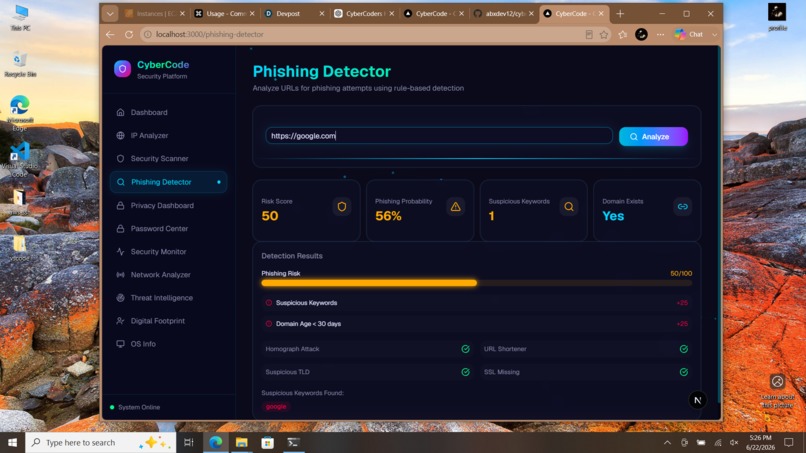Click the Phishing Risk progress bar
This screenshot has width=806, height=453.
point(477,283)
